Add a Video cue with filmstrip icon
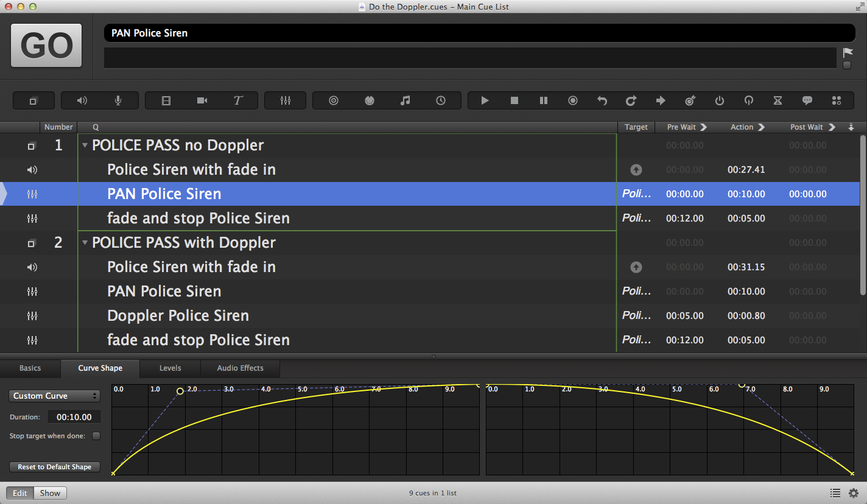 click(166, 100)
